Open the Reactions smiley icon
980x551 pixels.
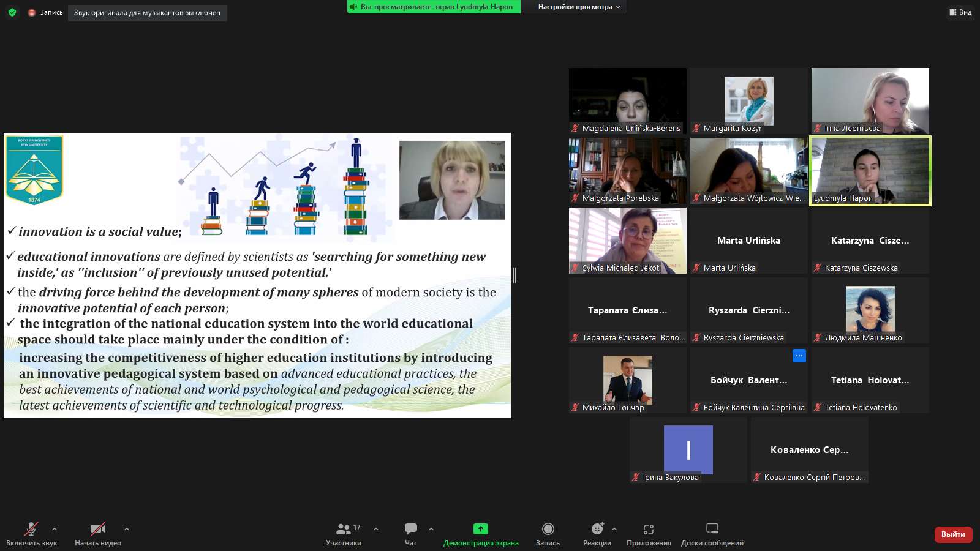click(x=597, y=529)
